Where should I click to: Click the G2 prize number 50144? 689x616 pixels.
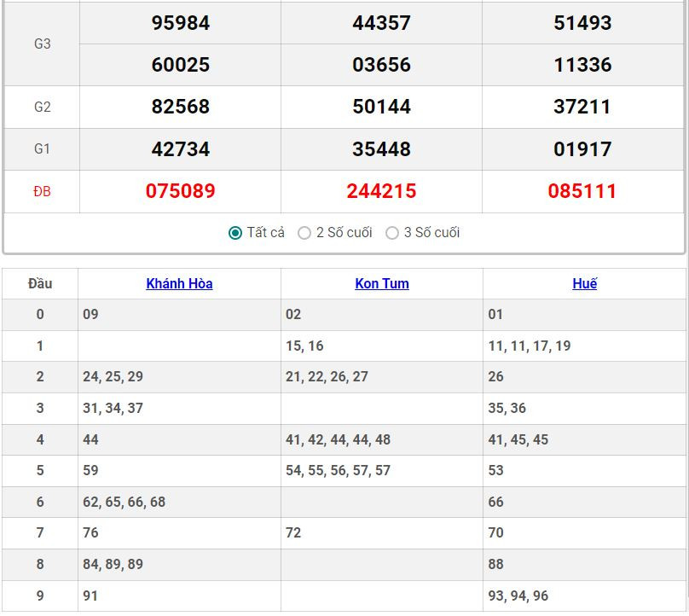pyautogui.click(x=381, y=107)
